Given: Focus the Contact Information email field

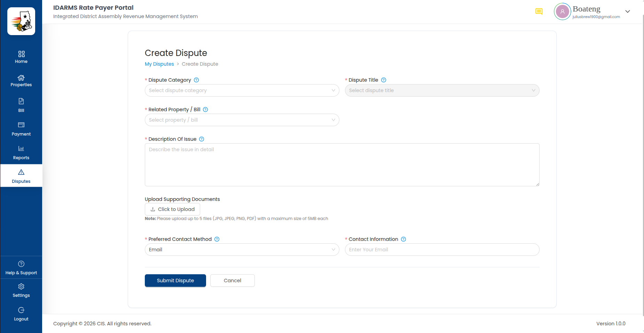Looking at the screenshot, I should [x=442, y=250].
